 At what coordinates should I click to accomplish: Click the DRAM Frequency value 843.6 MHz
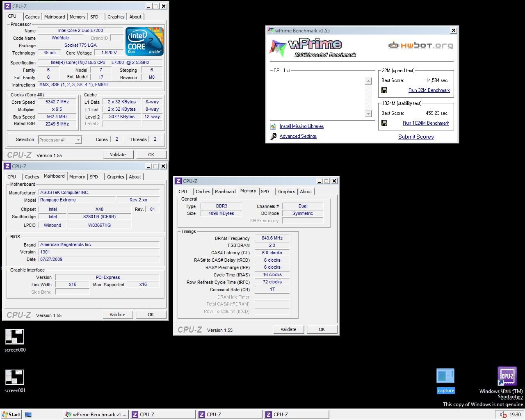272,238
